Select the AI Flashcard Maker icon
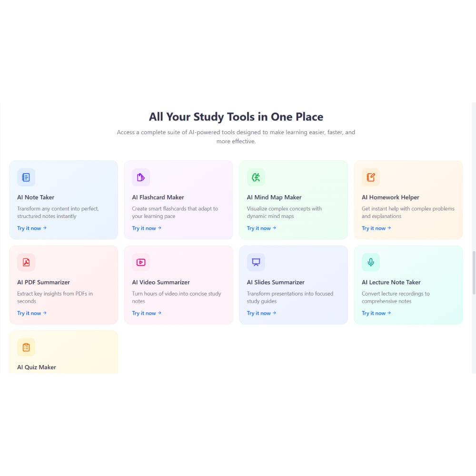 coord(141,177)
